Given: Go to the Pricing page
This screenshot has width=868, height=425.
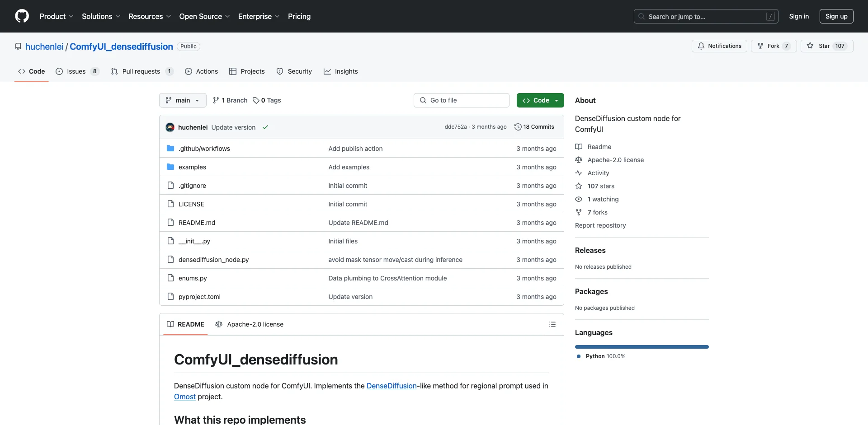Looking at the screenshot, I should coord(299,16).
